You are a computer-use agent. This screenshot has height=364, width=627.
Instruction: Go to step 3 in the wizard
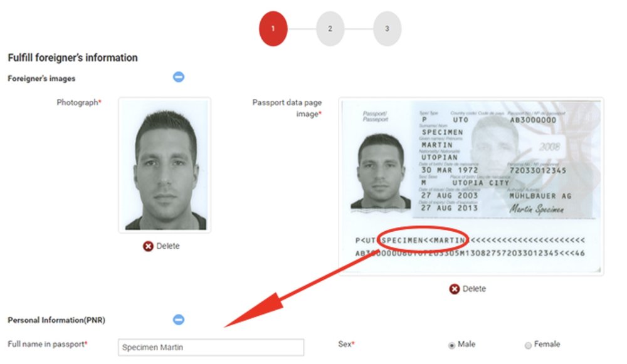click(387, 29)
